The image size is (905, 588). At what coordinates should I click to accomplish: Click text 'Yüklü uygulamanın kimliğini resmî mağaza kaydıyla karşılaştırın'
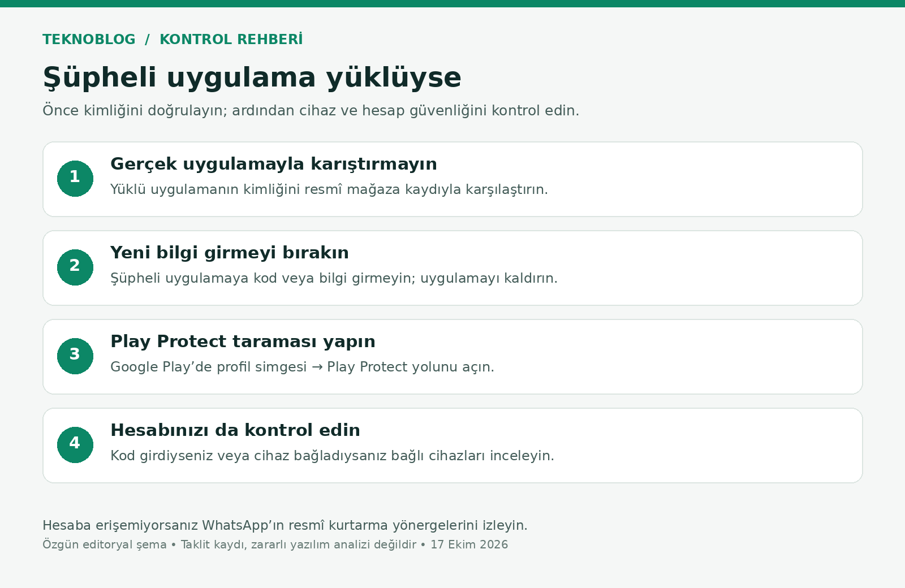pyautogui.click(x=329, y=189)
